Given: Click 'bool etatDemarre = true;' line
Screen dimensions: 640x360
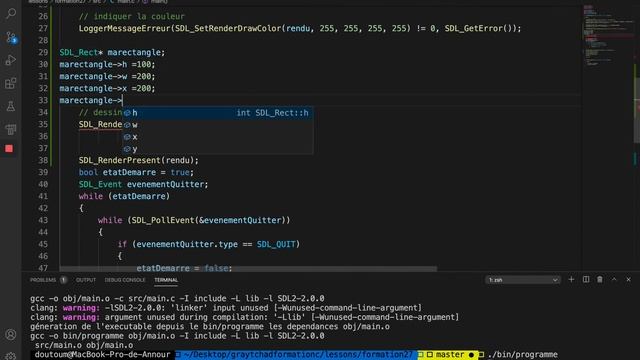Looking at the screenshot, I should coord(136,172).
